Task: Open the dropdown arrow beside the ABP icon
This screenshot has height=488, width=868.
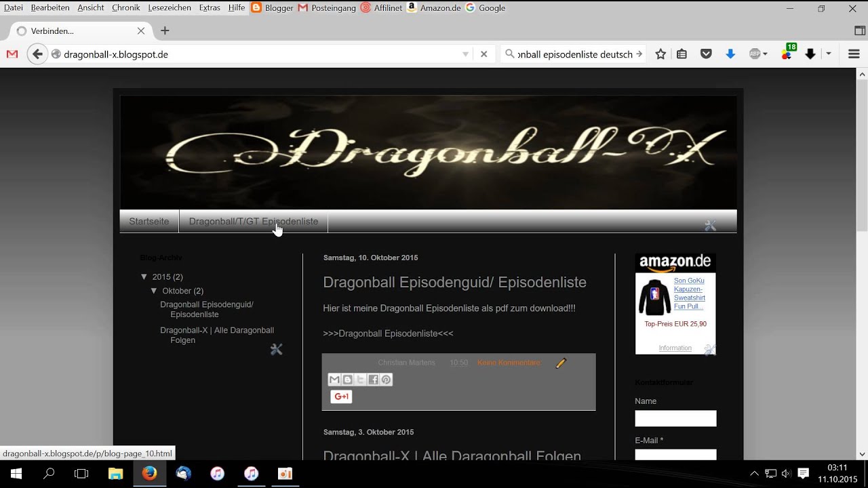Action: (766, 54)
